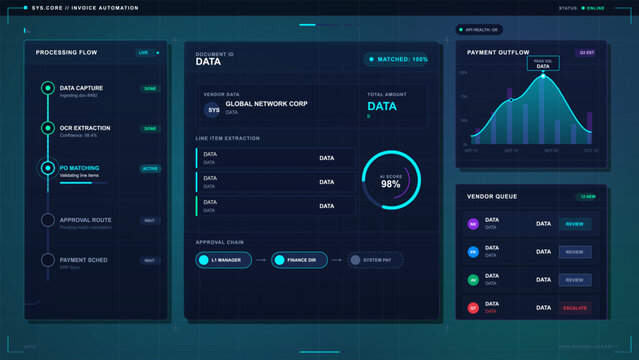639x360 pixels.
Task: Click the API Health green dot
Action: [x=461, y=30]
